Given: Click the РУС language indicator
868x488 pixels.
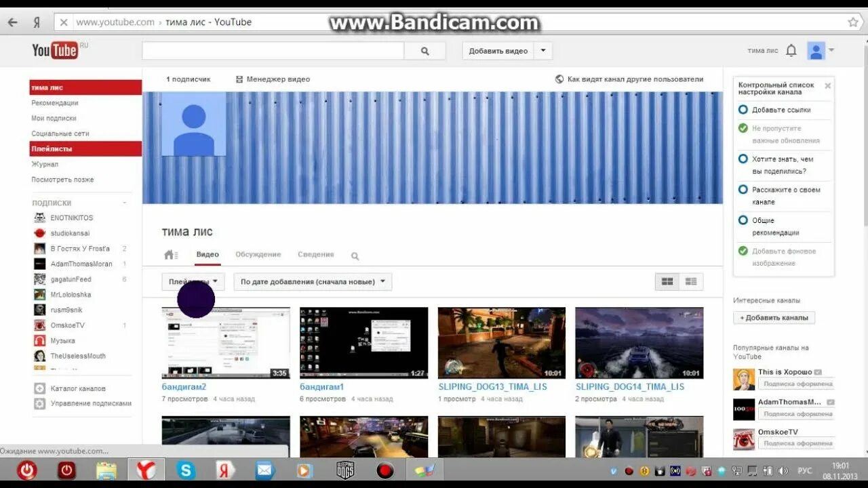Looking at the screenshot, I should 804,470.
